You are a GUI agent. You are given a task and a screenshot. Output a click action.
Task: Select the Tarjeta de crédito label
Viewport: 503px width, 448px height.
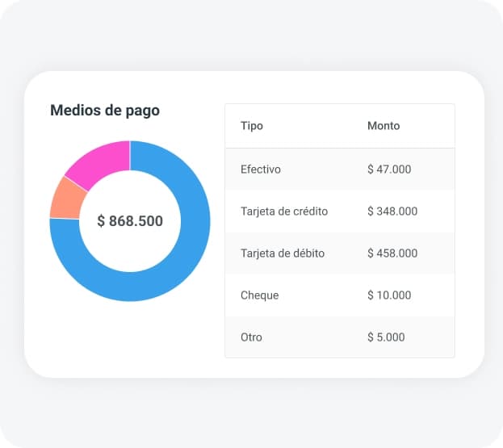[x=284, y=211]
